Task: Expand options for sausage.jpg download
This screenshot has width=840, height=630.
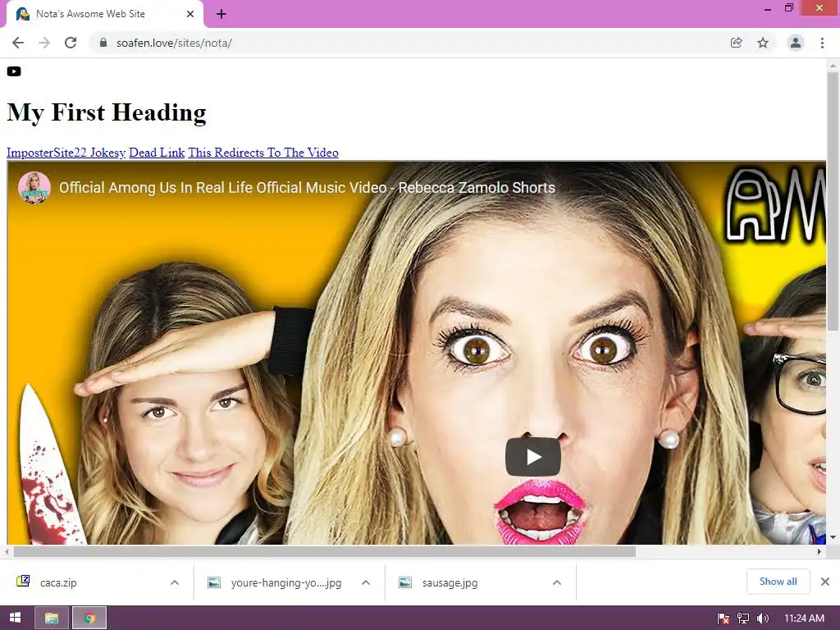Action: (x=557, y=582)
